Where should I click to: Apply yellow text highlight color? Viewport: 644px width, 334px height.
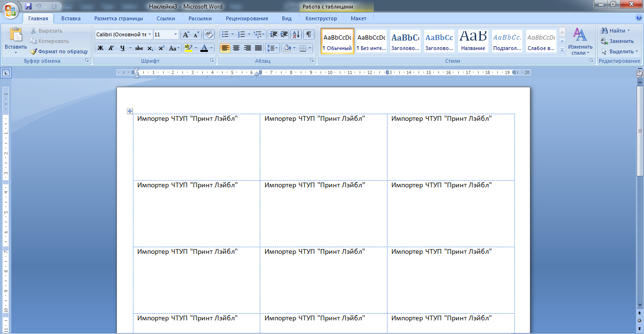coord(188,48)
